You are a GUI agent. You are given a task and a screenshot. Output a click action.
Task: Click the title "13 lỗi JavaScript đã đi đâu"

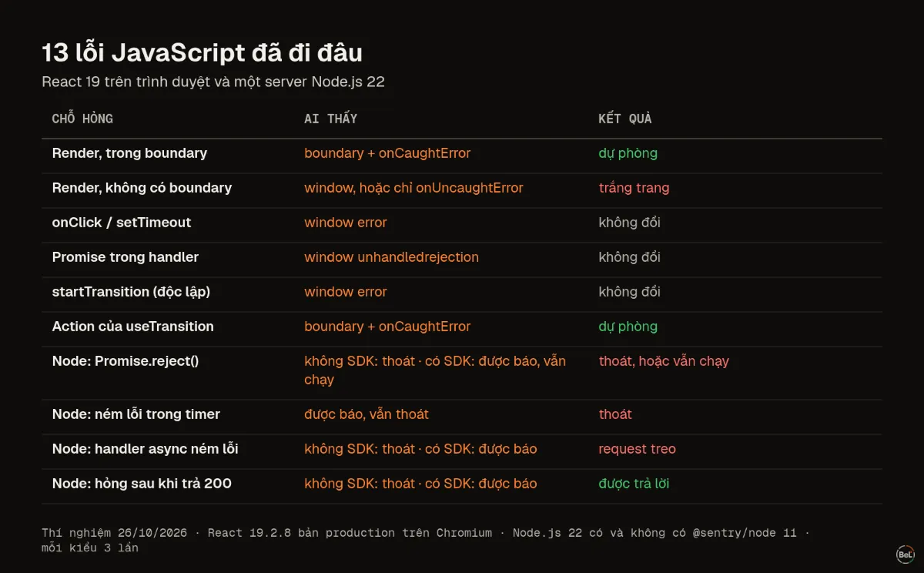click(202, 52)
